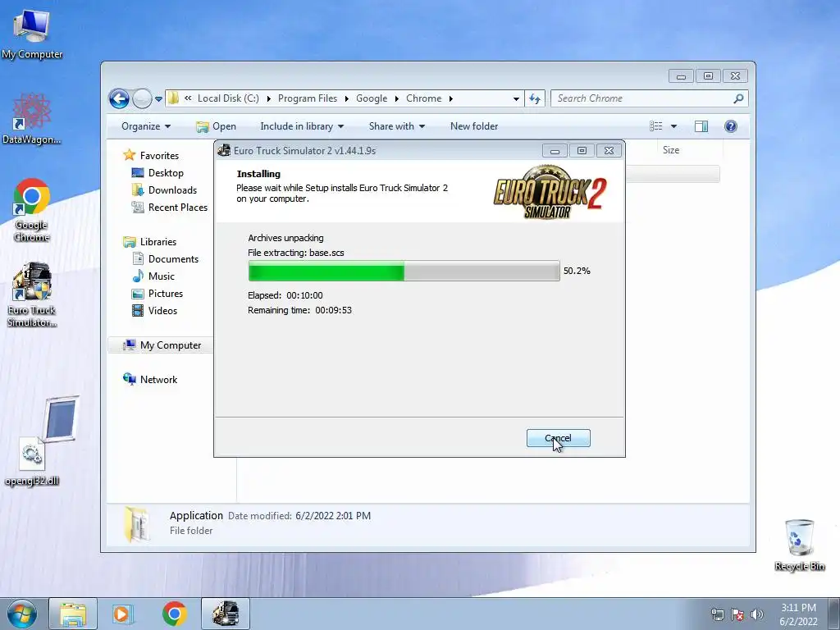Open the Organize menu
Viewport: 840px width, 630px height.
point(146,126)
